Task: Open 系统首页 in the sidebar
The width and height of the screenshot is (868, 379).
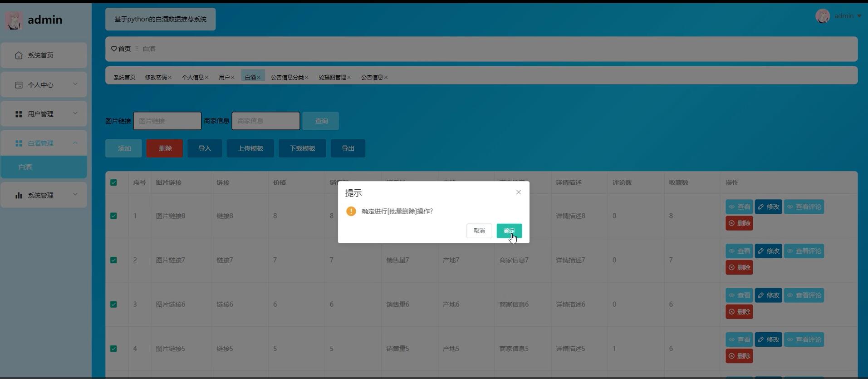Action: coord(44,55)
